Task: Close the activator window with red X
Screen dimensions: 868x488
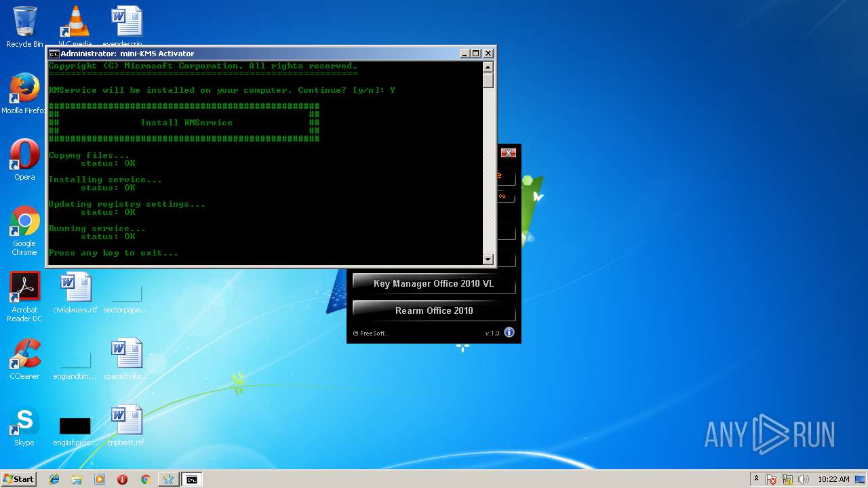Action: point(509,152)
